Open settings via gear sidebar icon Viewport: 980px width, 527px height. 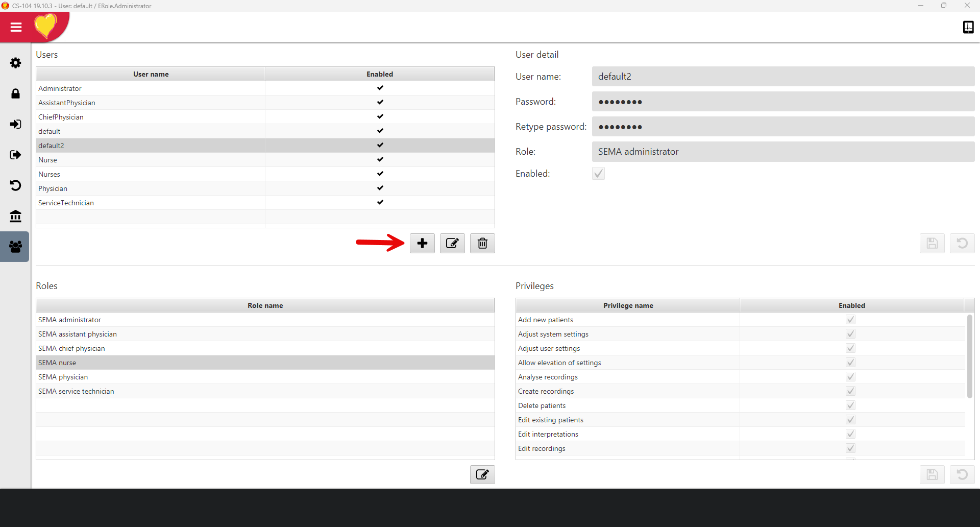coord(15,63)
